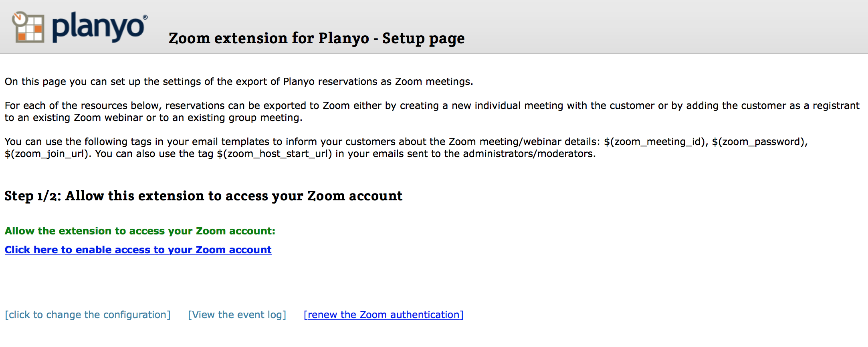Click the Zoom extension Setup page title
Viewport: 868px width, 347px height.
point(317,38)
